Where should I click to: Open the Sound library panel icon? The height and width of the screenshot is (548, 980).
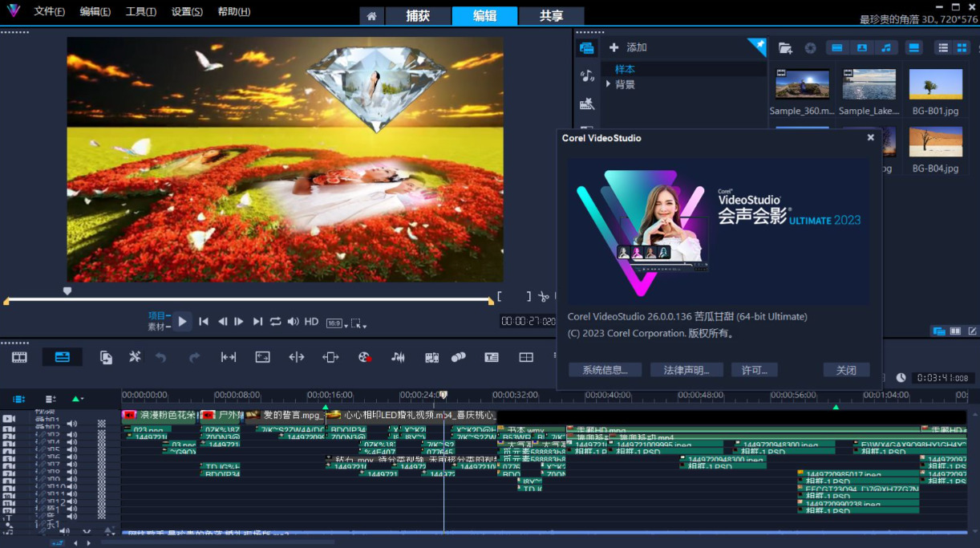587,75
